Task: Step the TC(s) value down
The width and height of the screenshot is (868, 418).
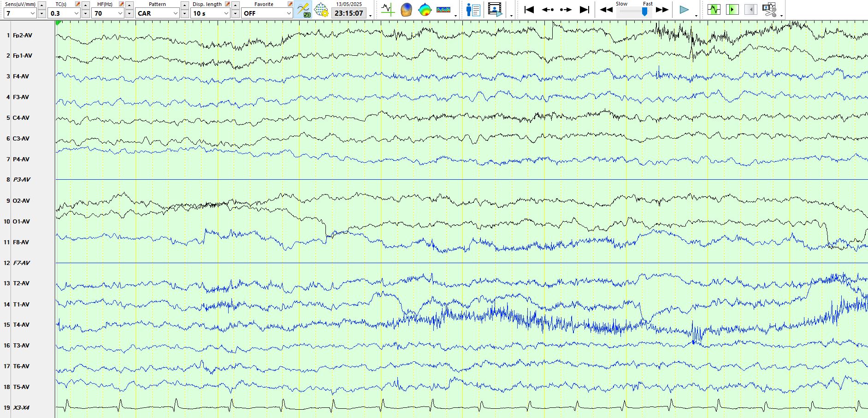Action: tap(85, 14)
